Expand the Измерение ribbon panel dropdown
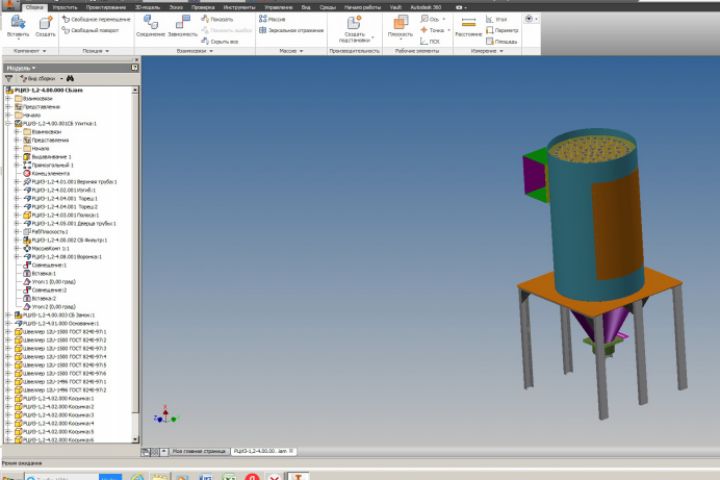The height and width of the screenshot is (480, 720). point(501,51)
